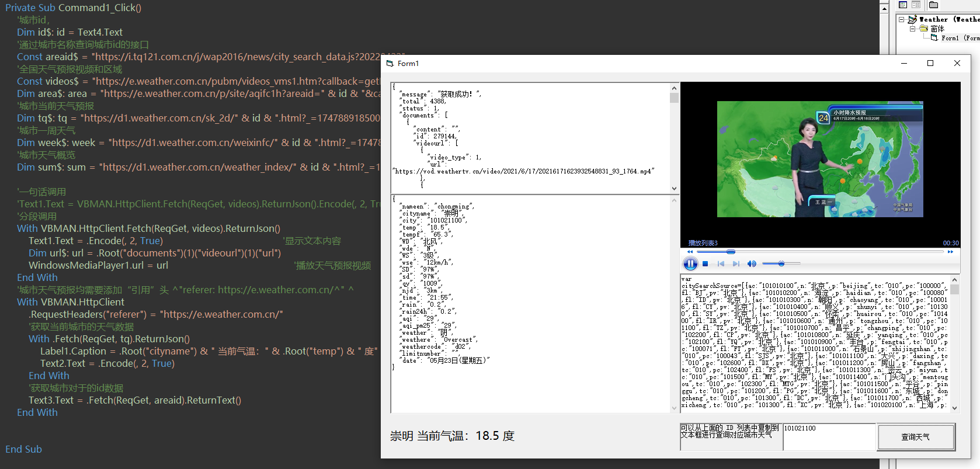Viewport: 980px width, 469px height.
Task: Stop the media player playback
Action: [x=706, y=264]
